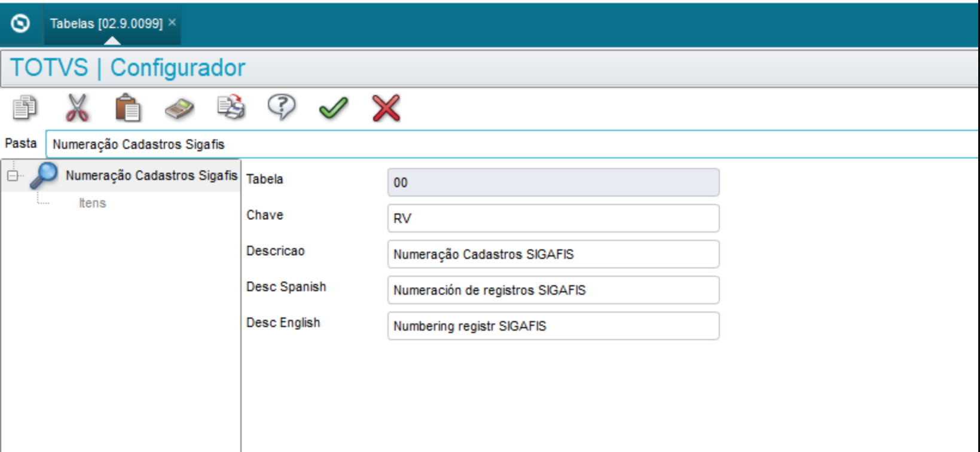Click the Chave field containing RV
Image resolution: width=980 pixels, height=452 pixels.
tap(553, 218)
